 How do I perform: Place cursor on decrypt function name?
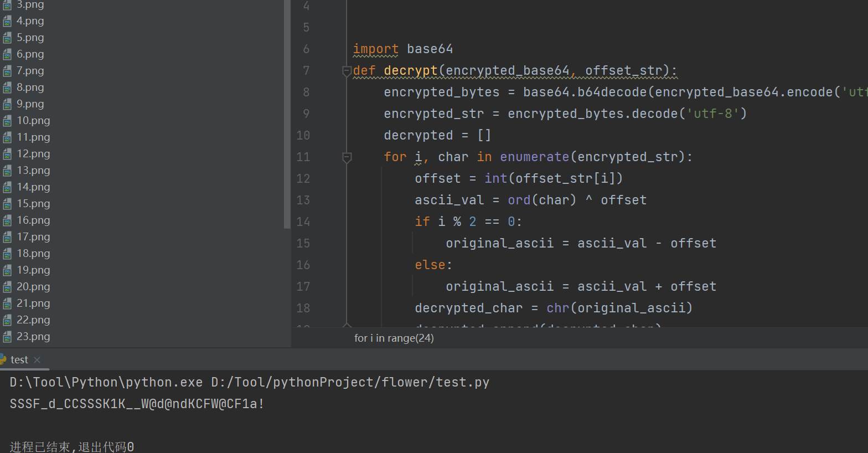[410, 71]
